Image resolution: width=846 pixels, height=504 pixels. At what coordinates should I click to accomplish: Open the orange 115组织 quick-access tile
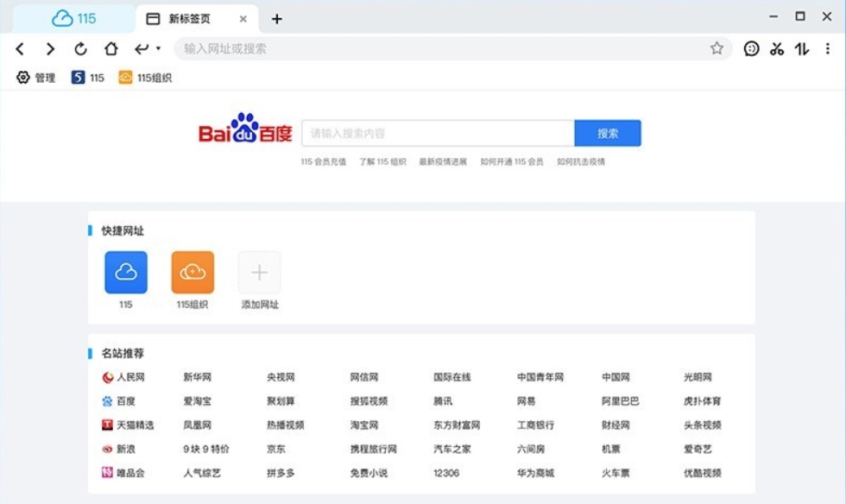(x=193, y=273)
